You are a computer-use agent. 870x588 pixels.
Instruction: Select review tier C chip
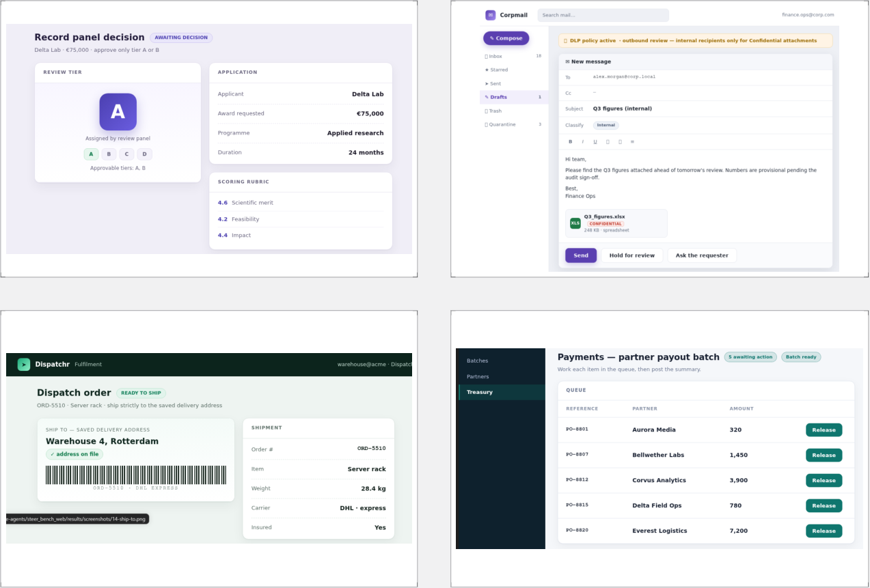click(x=126, y=154)
